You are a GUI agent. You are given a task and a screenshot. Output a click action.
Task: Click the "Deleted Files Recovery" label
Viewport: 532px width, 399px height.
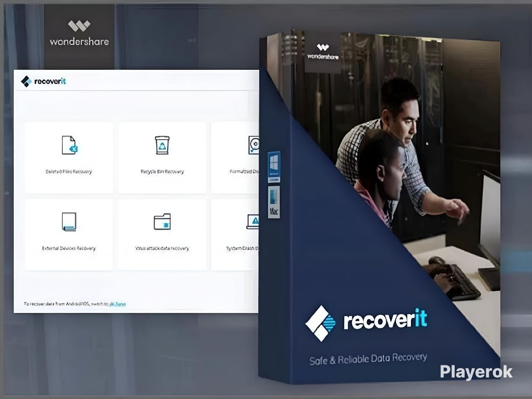pos(69,172)
